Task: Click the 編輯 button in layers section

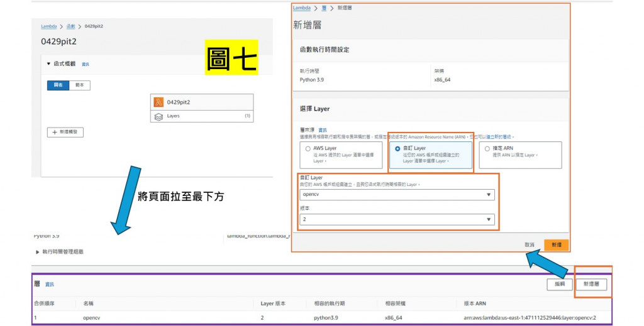Action: pos(559,284)
